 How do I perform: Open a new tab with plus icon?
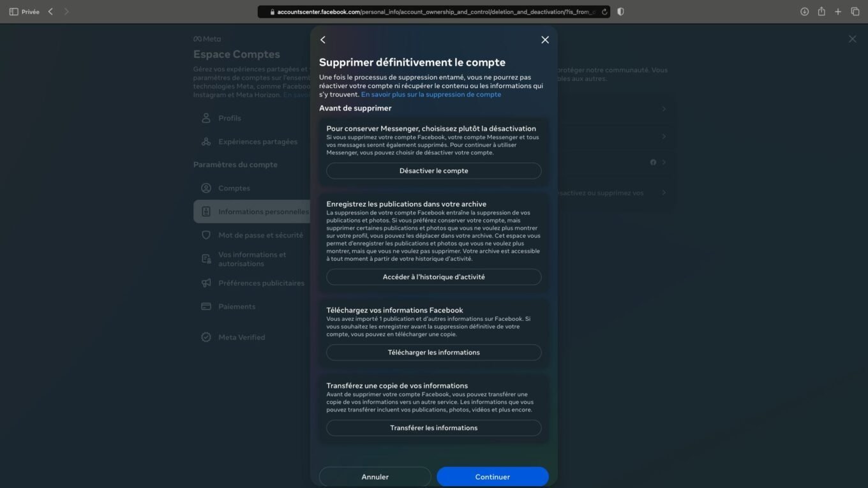(838, 11)
